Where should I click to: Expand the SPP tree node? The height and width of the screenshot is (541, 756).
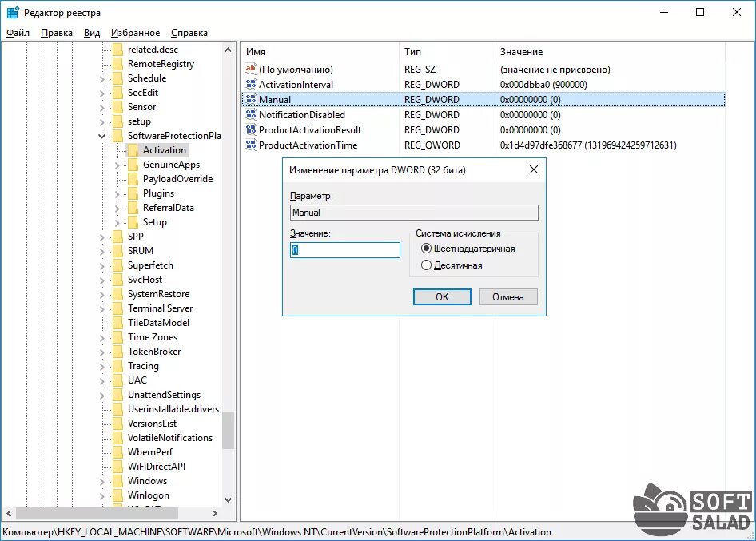[101, 237]
